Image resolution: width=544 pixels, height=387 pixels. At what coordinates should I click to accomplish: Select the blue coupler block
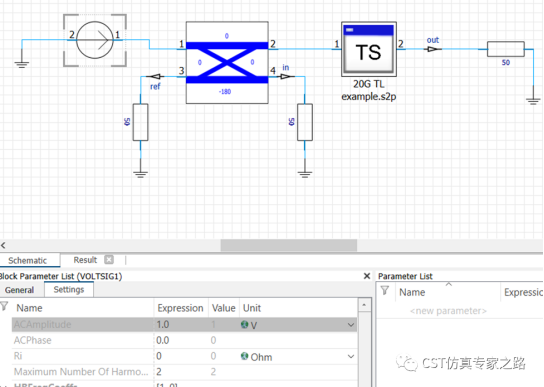tap(227, 62)
